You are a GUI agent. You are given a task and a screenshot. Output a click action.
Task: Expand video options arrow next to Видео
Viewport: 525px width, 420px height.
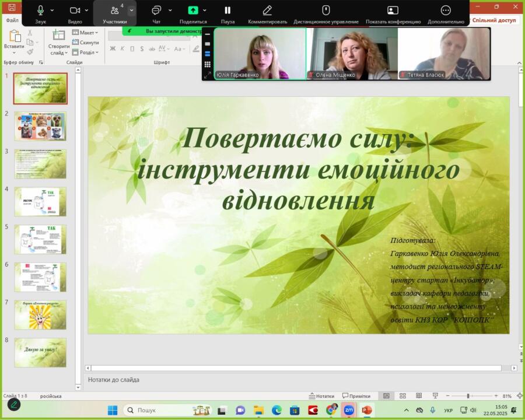click(x=86, y=10)
